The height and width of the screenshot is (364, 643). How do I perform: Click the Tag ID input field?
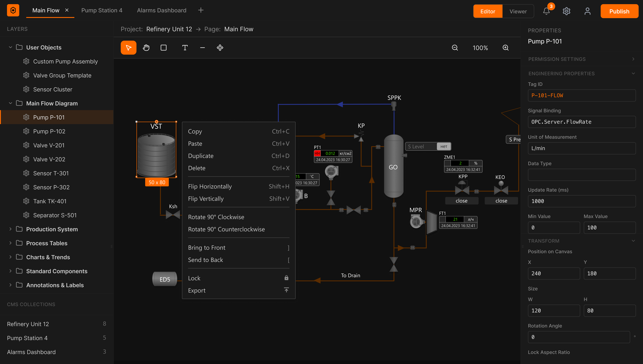[582, 95]
